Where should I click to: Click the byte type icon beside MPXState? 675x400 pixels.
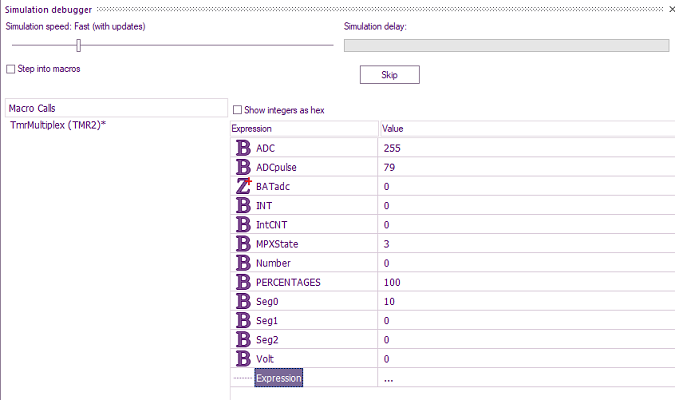tap(243, 244)
